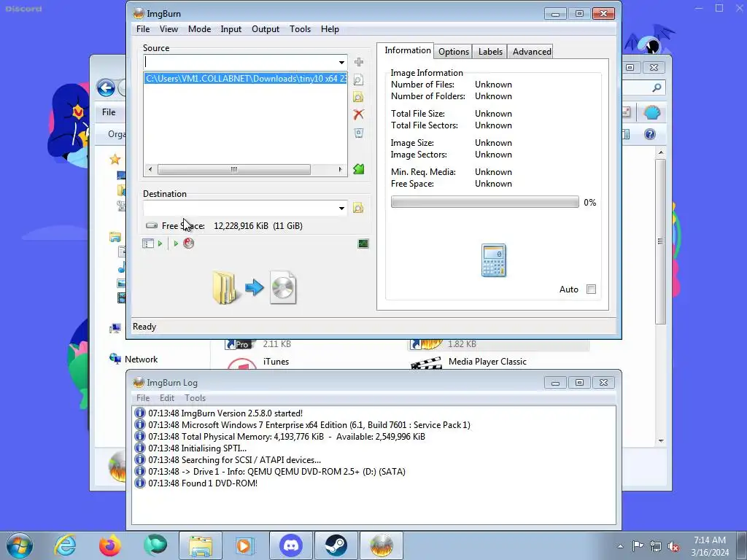Select the tiny10 x64 source path entry
The width and height of the screenshot is (747, 560).
246,79
